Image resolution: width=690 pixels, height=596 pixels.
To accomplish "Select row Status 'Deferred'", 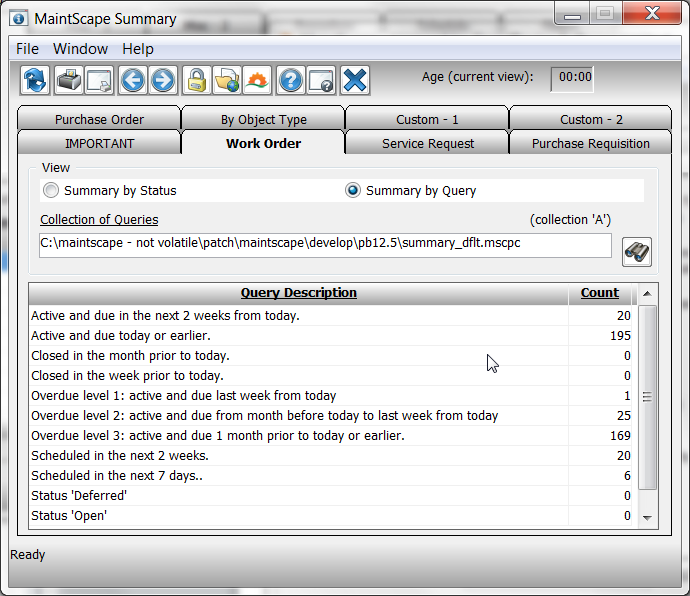I will [330, 496].
